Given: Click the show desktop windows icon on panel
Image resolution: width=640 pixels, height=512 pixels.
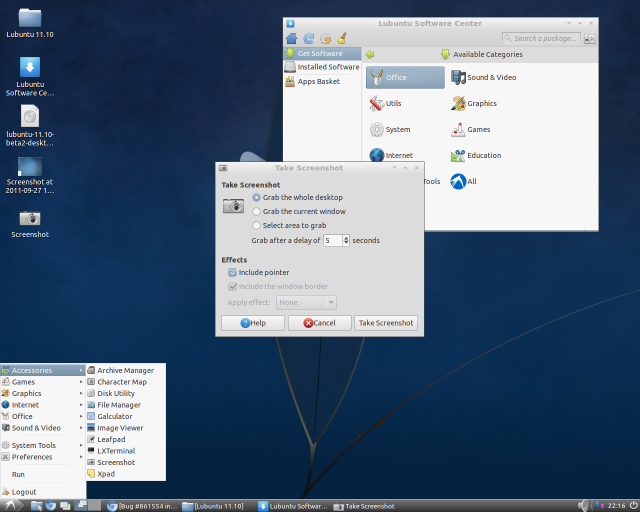Looking at the screenshot, I should tap(65, 506).
